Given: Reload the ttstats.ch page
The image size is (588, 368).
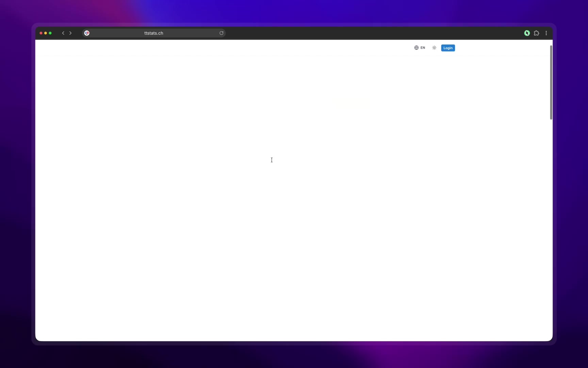Looking at the screenshot, I should coord(221,33).
